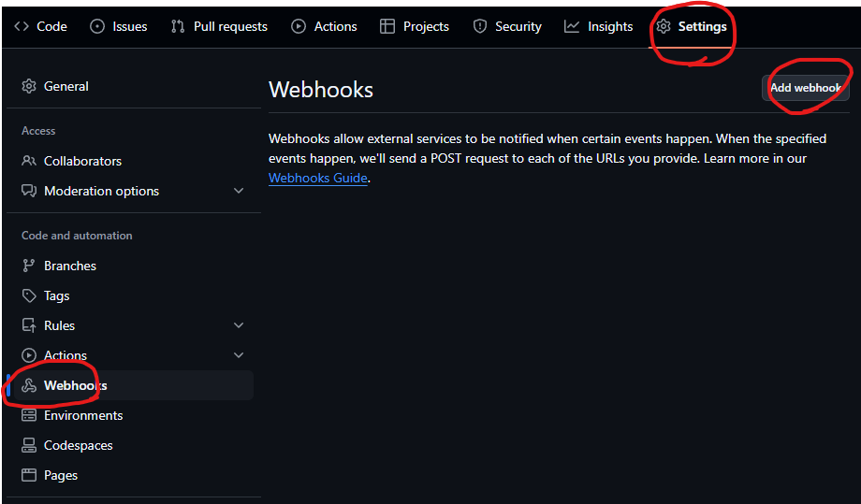Image resolution: width=861 pixels, height=504 pixels.
Task: Open the Webhooks Guide link
Action: tap(318, 178)
